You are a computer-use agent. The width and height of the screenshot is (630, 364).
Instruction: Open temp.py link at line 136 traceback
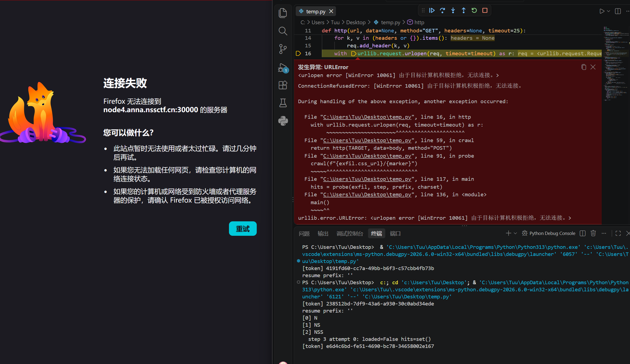(367, 195)
